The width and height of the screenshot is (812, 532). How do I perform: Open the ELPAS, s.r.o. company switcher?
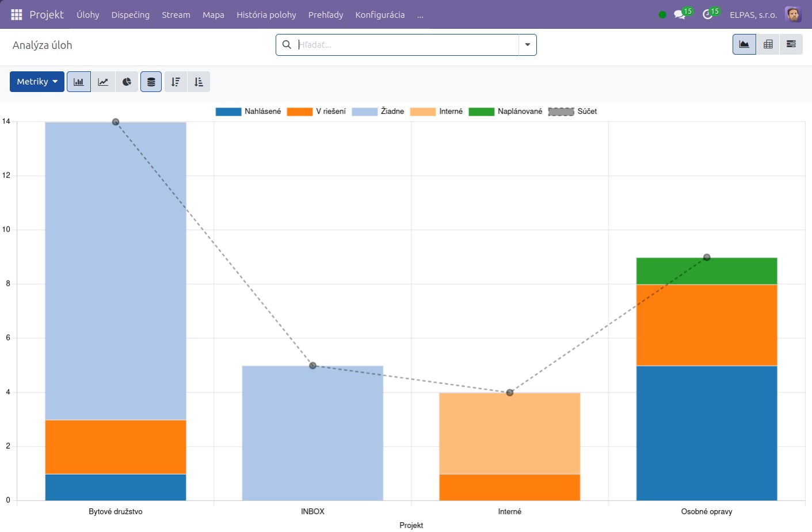click(753, 14)
